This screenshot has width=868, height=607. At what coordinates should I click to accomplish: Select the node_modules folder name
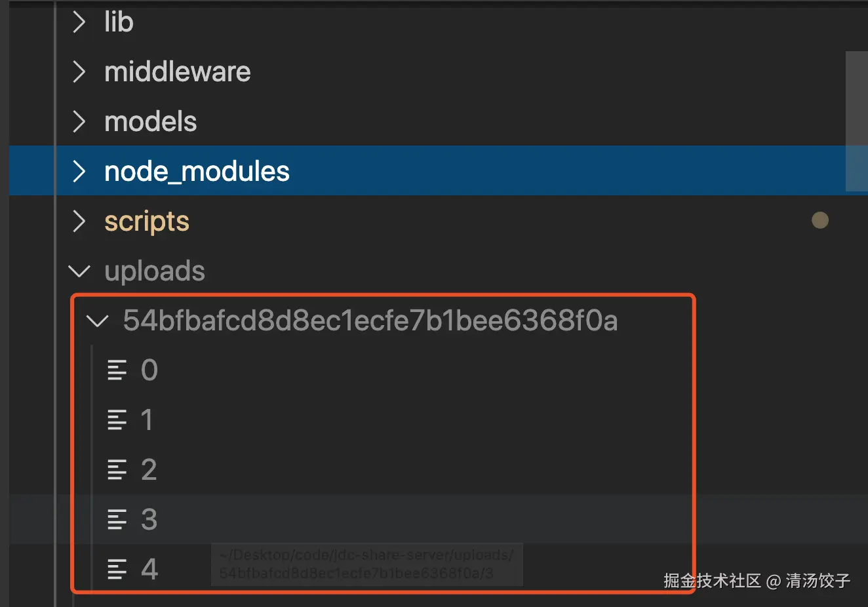click(197, 172)
